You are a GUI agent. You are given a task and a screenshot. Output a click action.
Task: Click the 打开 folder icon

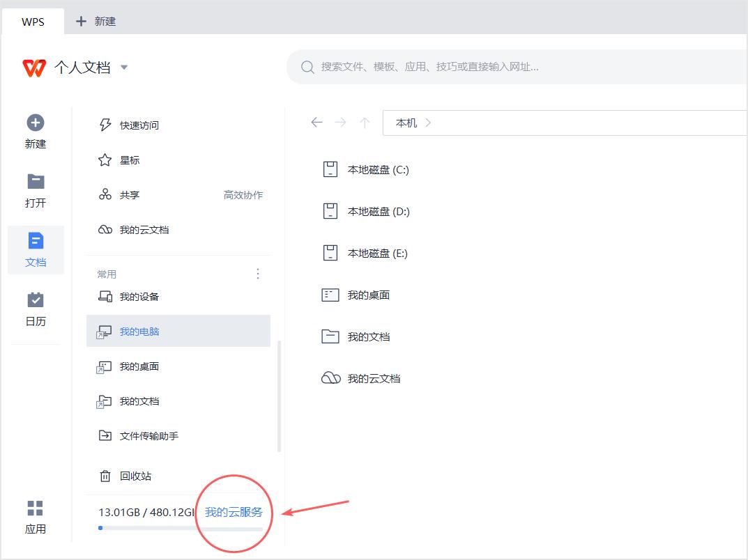[x=36, y=182]
